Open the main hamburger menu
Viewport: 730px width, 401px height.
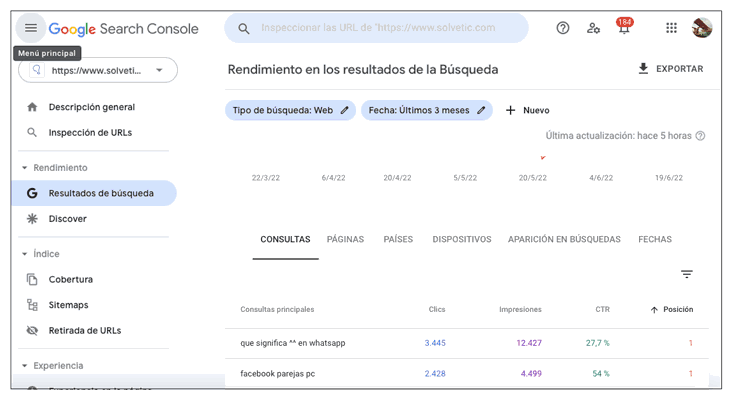click(x=31, y=29)
